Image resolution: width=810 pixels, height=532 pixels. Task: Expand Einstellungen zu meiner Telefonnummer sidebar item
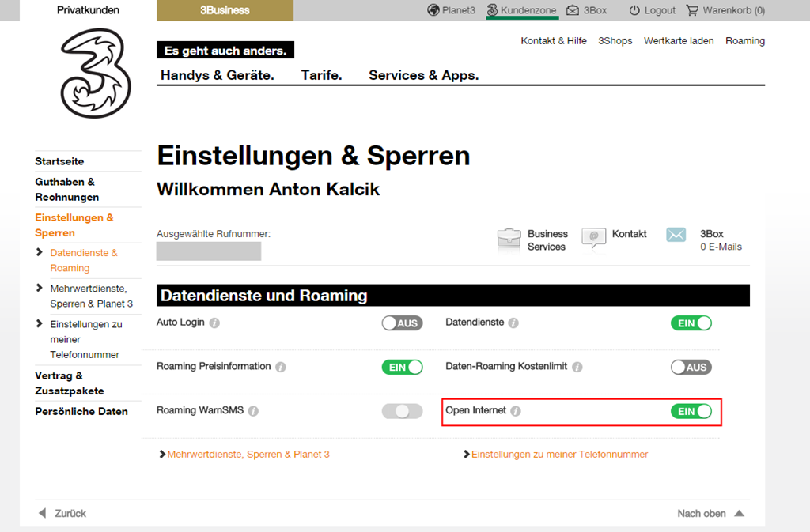40,324
